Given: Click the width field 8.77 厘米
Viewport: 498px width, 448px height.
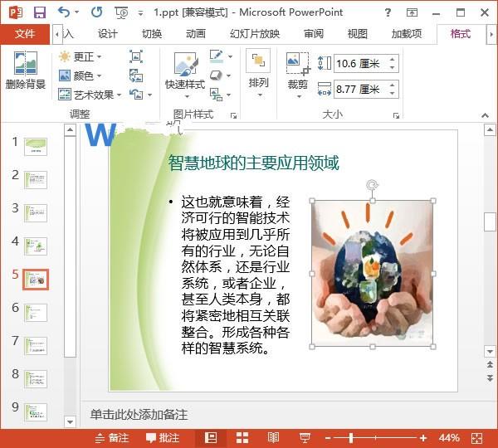Looking at the screenshot, I should 361,90.
